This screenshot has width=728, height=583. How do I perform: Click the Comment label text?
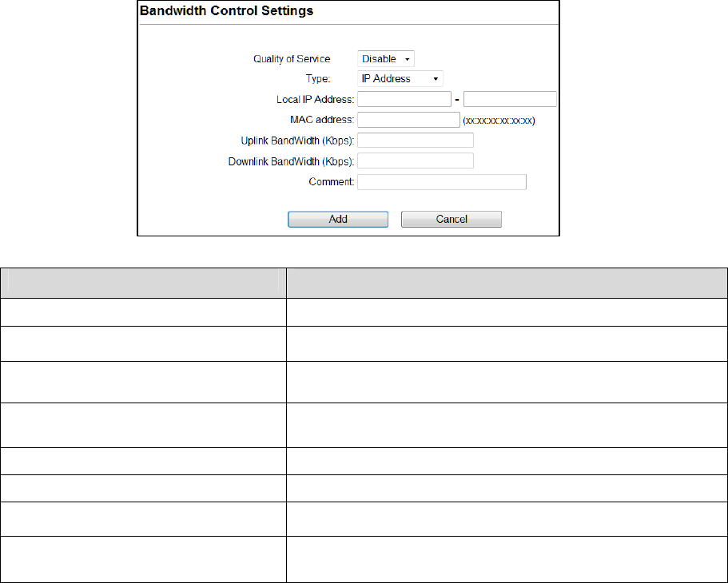331,183
